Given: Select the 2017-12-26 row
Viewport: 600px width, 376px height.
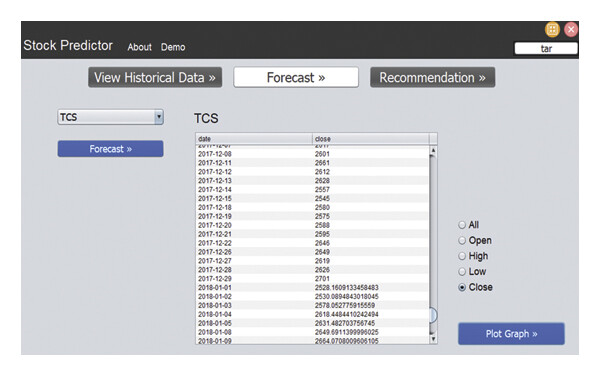Looking at the screenshot, I should [x=313, y=252].
